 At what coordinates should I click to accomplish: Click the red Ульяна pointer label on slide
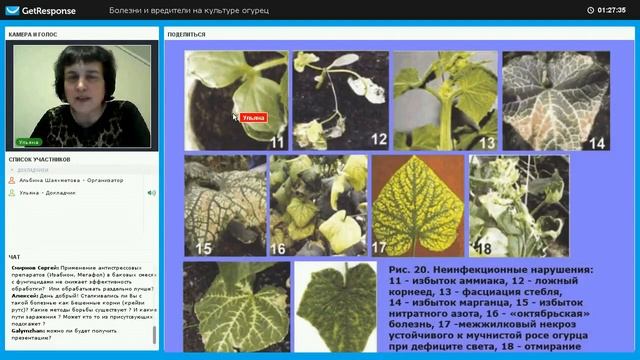pyautogui.click(x=253, y=118)
